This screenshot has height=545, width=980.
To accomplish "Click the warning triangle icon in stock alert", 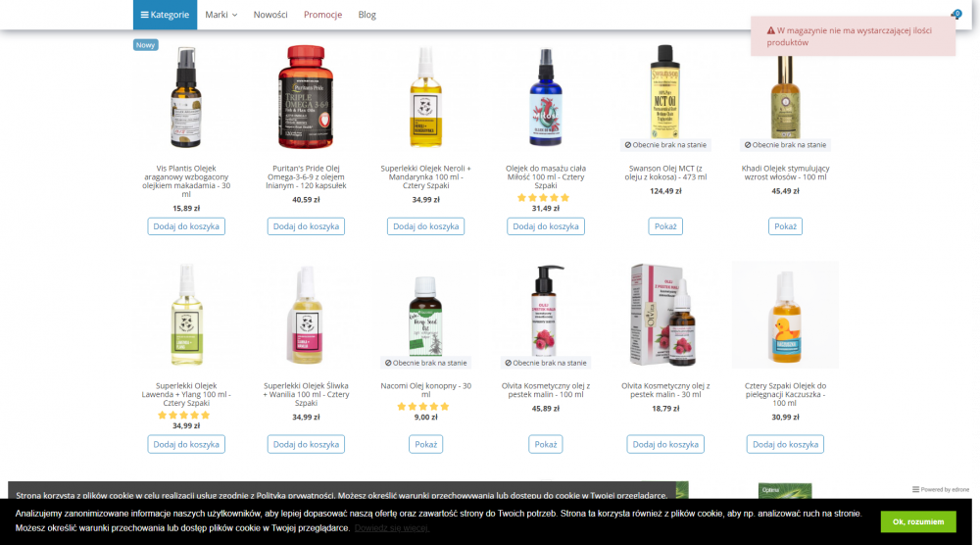I will coord(770,30).
